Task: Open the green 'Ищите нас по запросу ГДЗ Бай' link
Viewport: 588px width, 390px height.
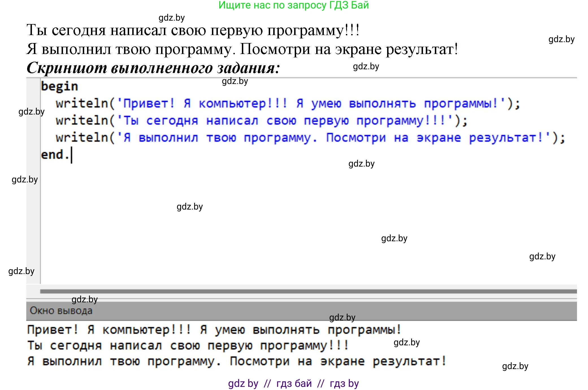Action: [294, 5]
